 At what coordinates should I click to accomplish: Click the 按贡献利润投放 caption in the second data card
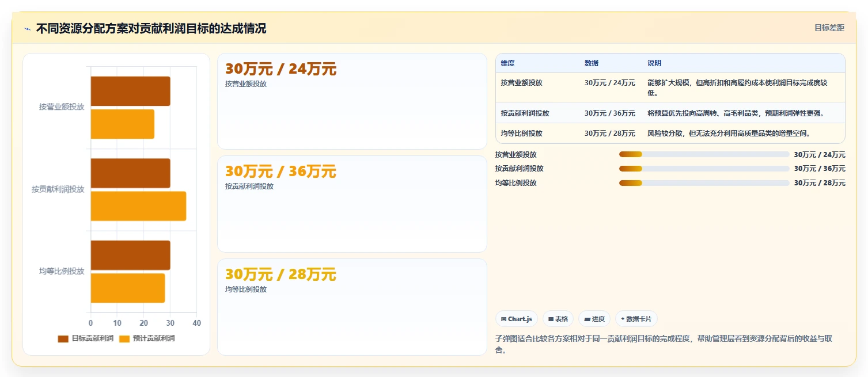pos(249,186)
